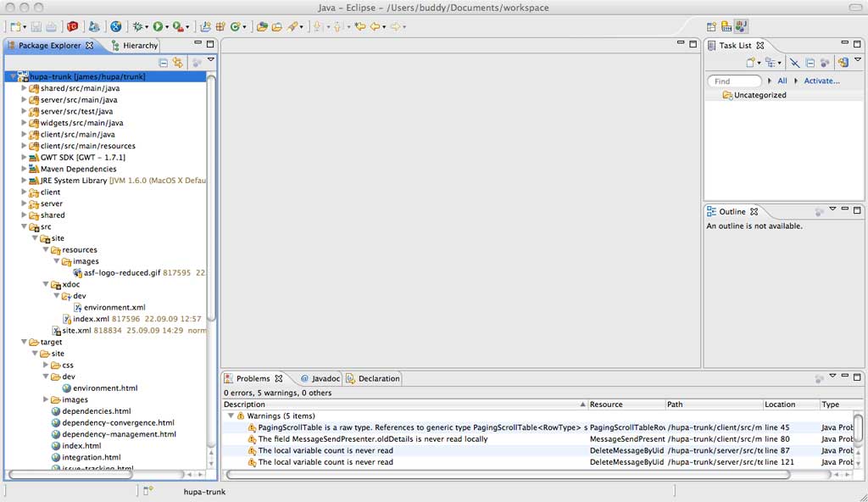This screenshot has width=868, height=502.
Task: Click Collapse All in Package Explorer
Action: 164,62
